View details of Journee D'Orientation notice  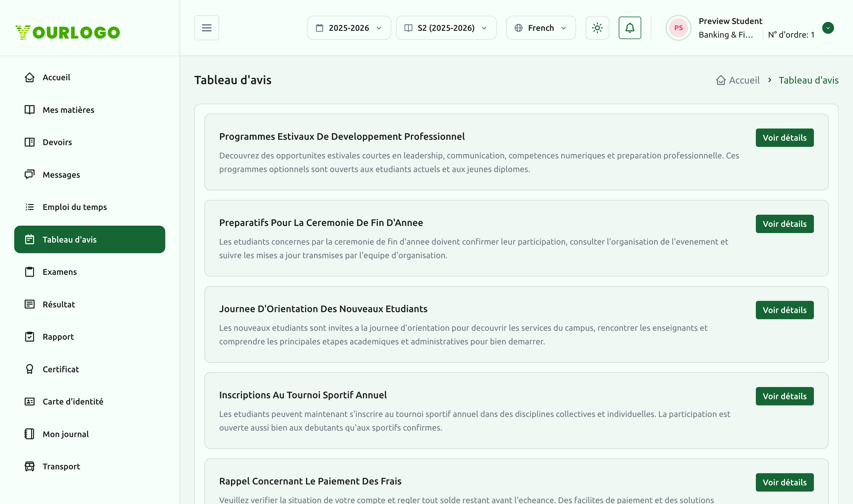784,310
